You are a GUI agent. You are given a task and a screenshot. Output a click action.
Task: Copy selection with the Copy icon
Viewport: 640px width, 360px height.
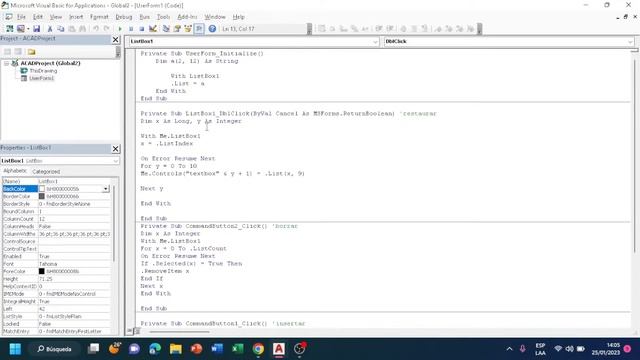click(x=61, y=29)
